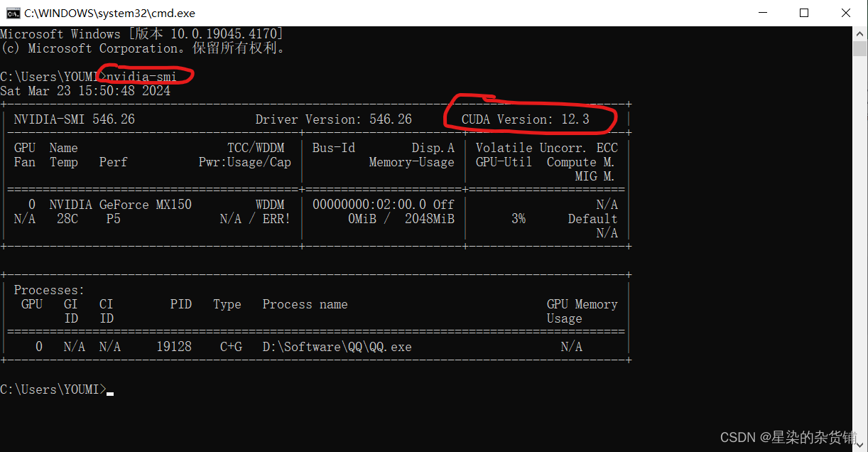Screen dimensions: 868x452
Task: Click the NVIDIA GeForce MX150 GPU name
Action: pos(121,204)
